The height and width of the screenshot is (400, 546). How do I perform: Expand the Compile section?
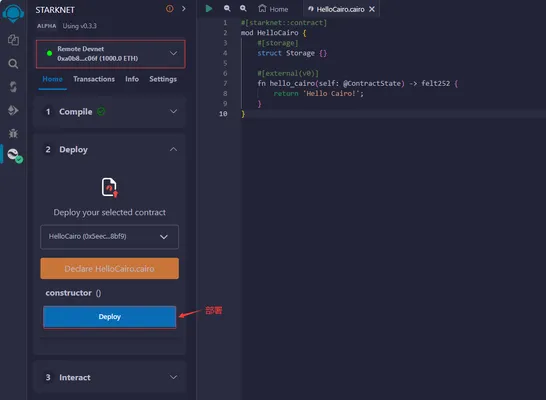point(110,112)
